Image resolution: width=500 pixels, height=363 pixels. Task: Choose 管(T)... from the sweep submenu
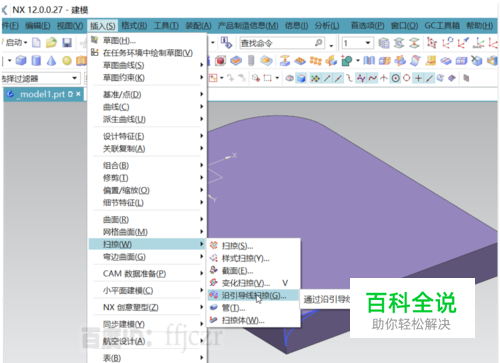point(253,308)
